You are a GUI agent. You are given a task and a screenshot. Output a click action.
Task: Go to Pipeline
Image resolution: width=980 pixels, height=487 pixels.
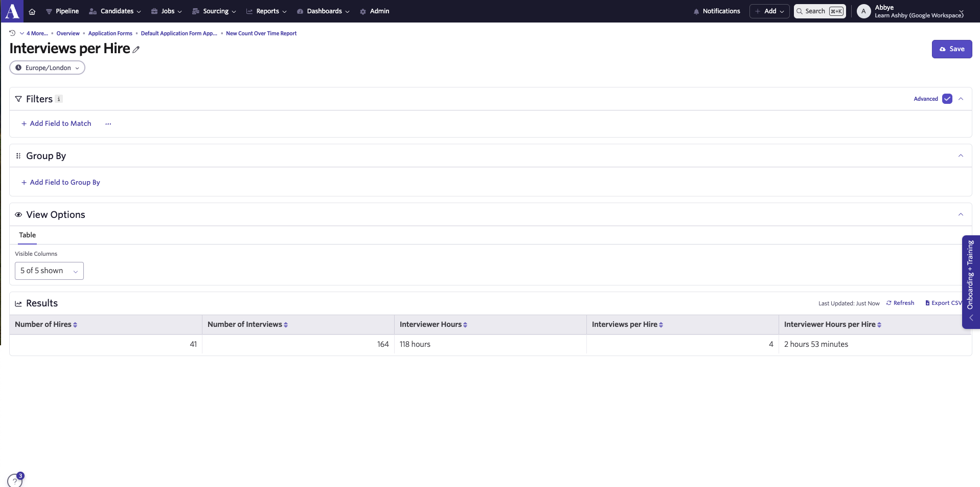(62, 11)
